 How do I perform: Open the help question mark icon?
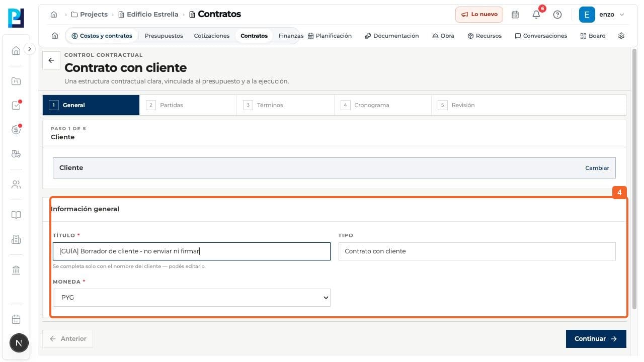[557, 15]
